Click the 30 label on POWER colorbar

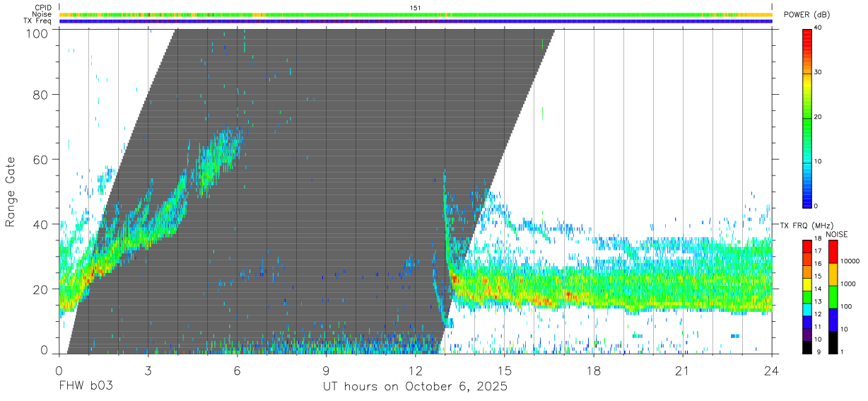[817, 72]
